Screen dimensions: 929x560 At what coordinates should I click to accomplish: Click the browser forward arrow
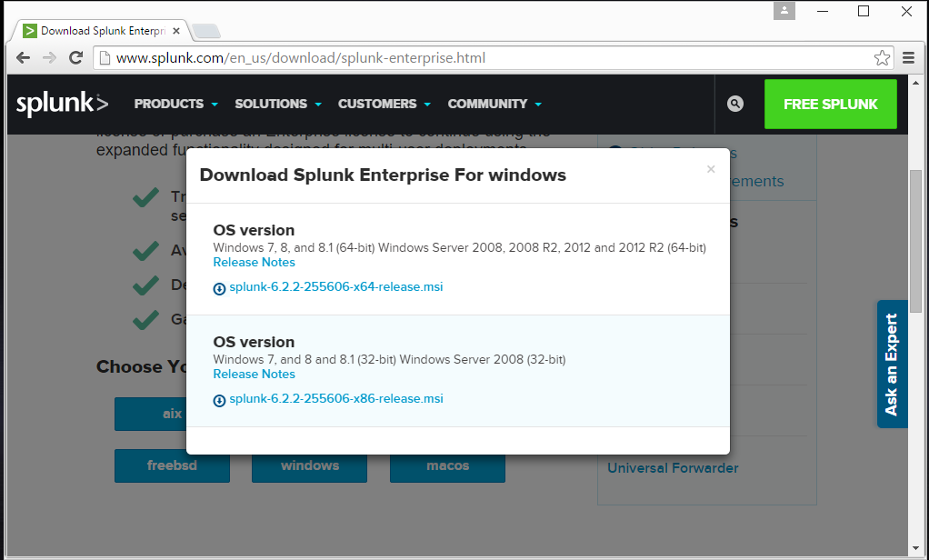click(x=49, y=58)
